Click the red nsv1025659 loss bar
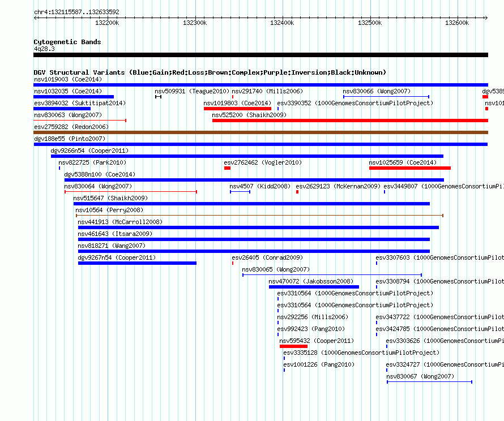 (x=410, y=168)
